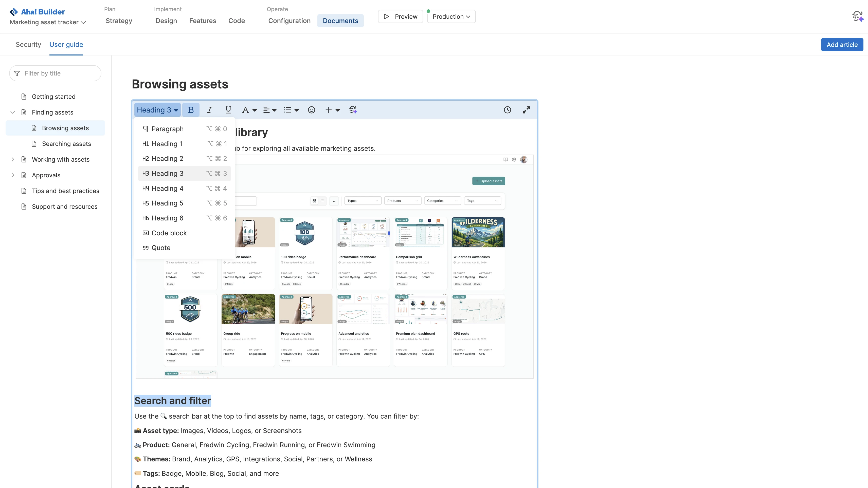Collapse the Finding assets tree item
Screen dimensions: 868x488
pos(13,112)
